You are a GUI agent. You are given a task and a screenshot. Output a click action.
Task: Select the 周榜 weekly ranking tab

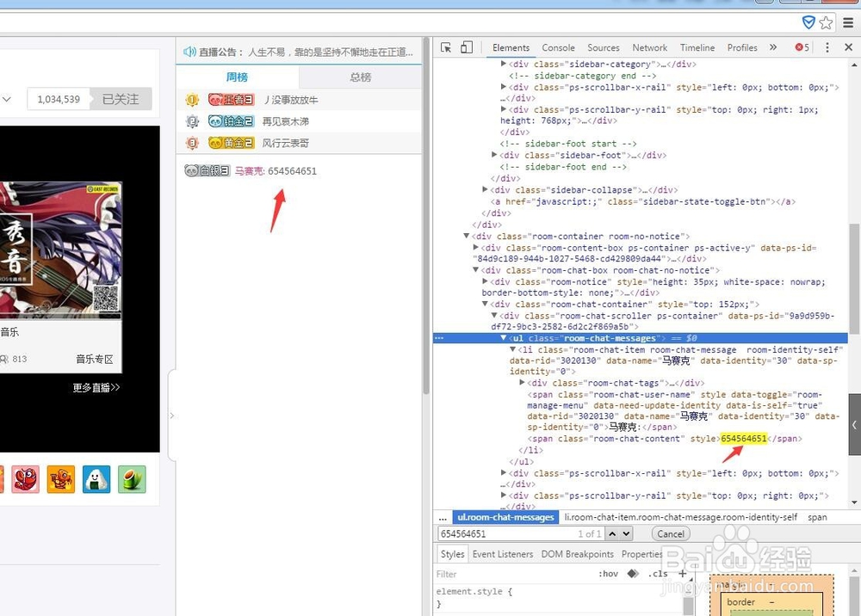[x=238, y=77]
